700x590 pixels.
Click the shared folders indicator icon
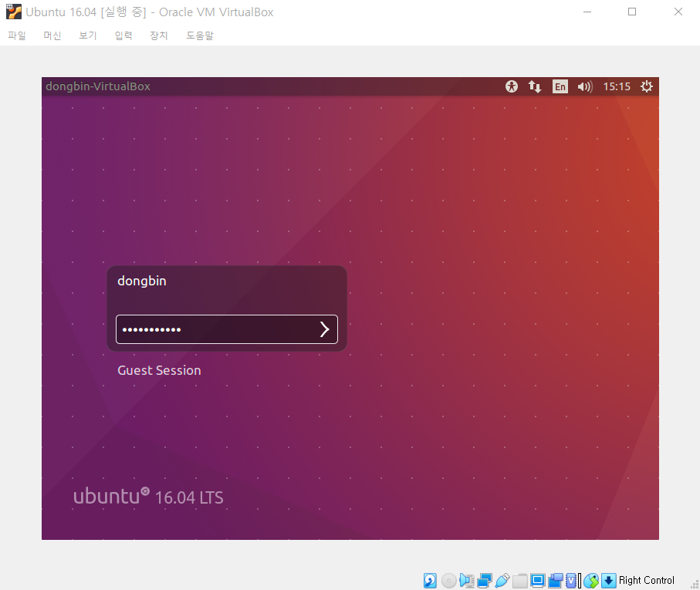[519, 580]
